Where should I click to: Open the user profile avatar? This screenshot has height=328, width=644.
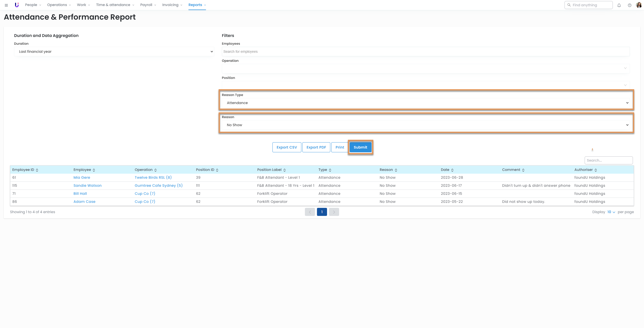[x=639, y=5]
